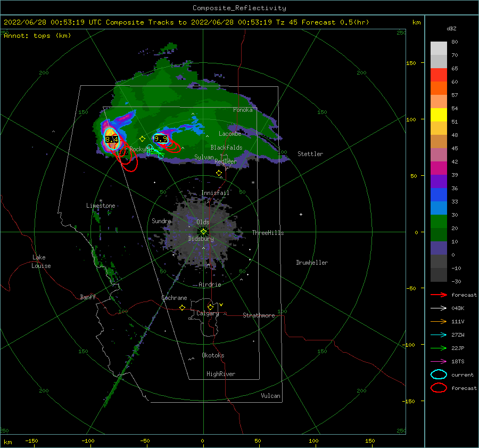Click the light gray swatch at top of dBZ scale
The height and width of the screenshot is (448, 479).
439,48
